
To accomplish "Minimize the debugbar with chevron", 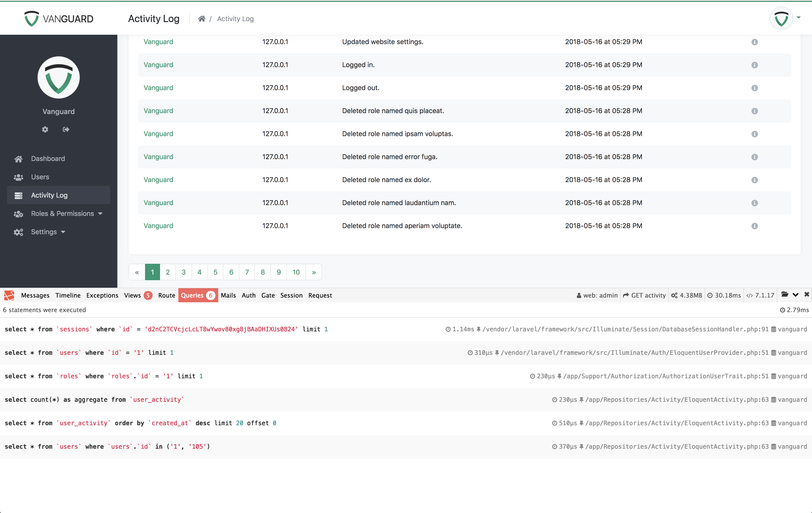I will (796, 295).
